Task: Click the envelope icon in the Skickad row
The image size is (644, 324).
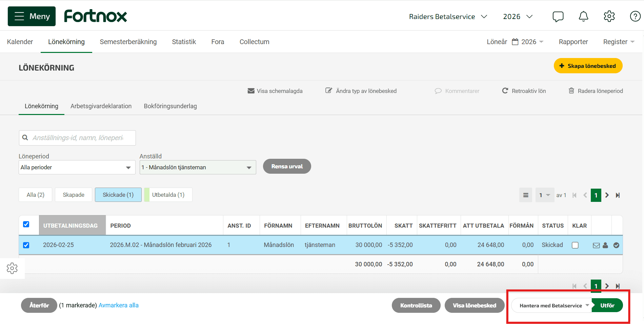Action: coord(596,245)
